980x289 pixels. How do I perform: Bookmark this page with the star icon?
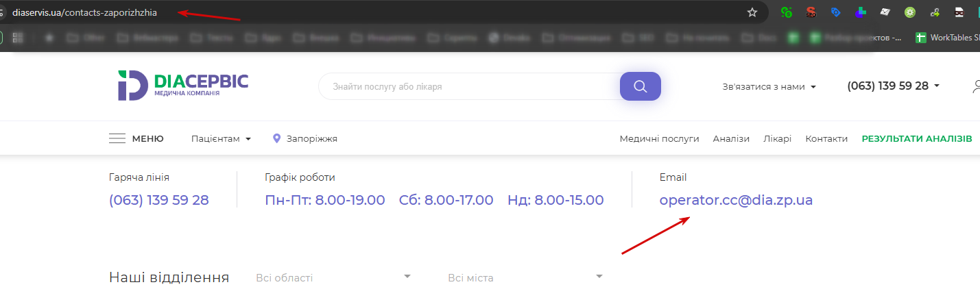(x=752, y=12)
